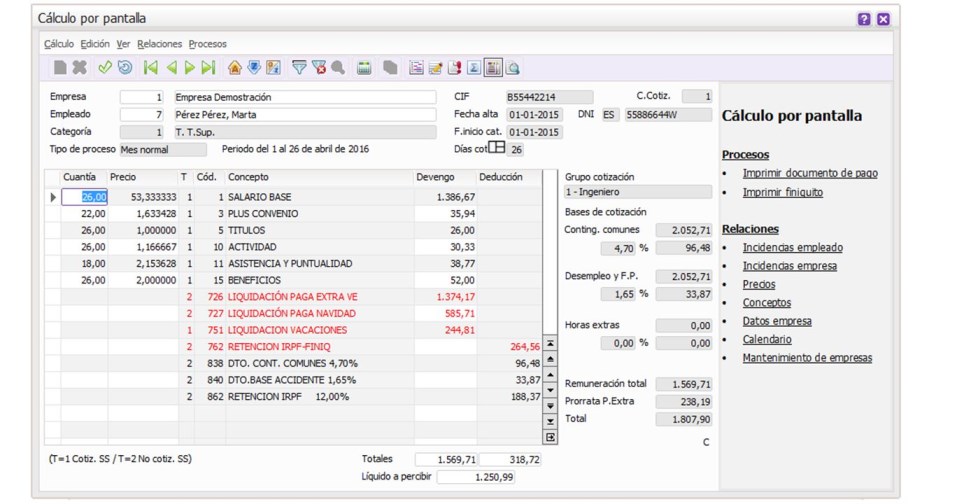Go to the next record arrow
The height and width of the screenshot is (504, 971).
[x=189, y=67]
